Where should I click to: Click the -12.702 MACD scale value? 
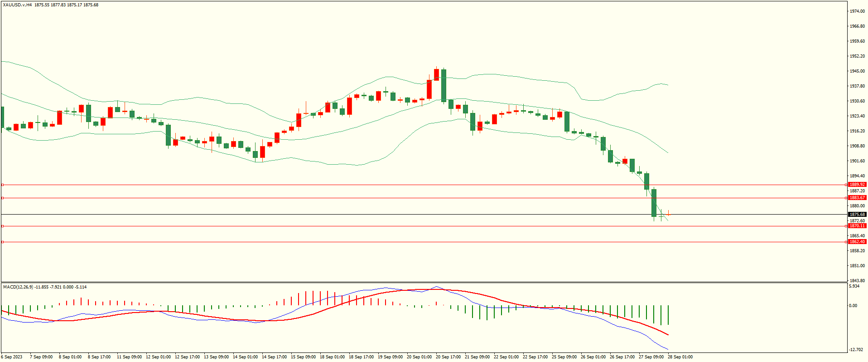click(x=855, y=350)
